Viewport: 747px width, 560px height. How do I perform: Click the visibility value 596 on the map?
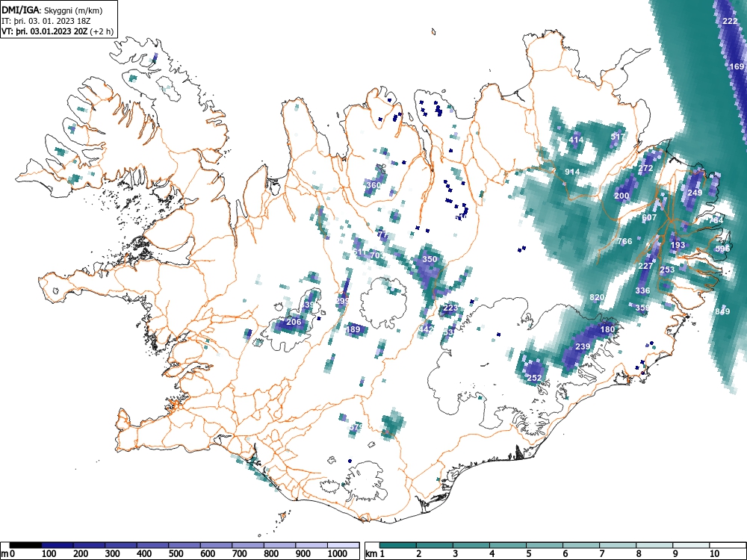click(x=722, y=249)
